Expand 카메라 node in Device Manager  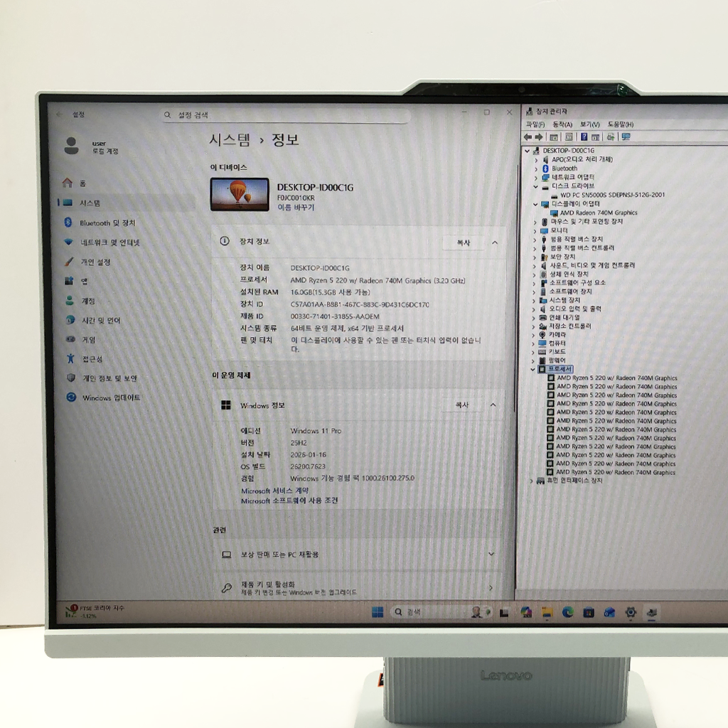pos(533,336)
